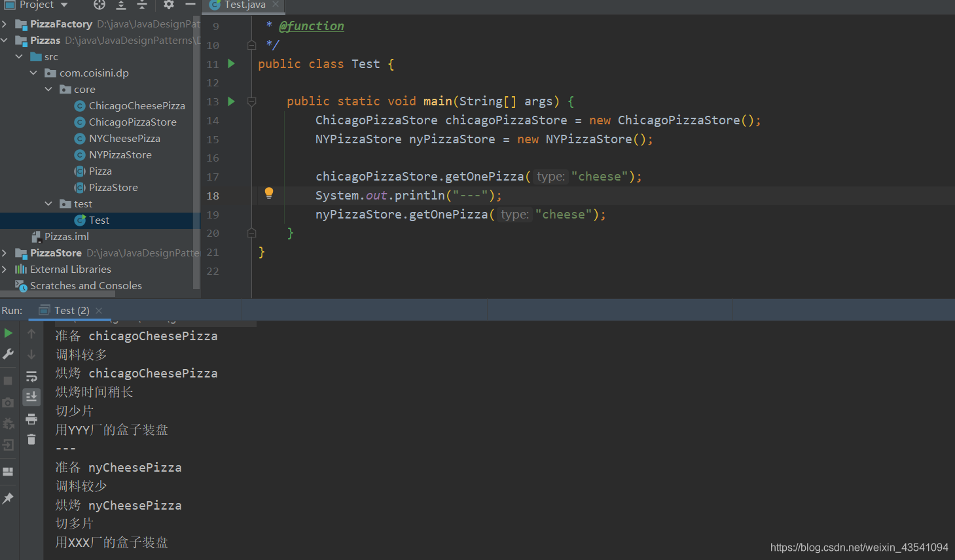The height and width of the screenshot is (560, 955).
Task: Toggle the fold marker at main method line 13
Action: (x=251, y=102)
